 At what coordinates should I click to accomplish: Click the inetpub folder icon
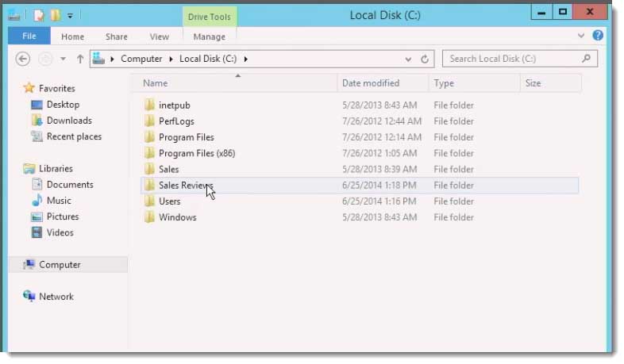tap(149, 105)
